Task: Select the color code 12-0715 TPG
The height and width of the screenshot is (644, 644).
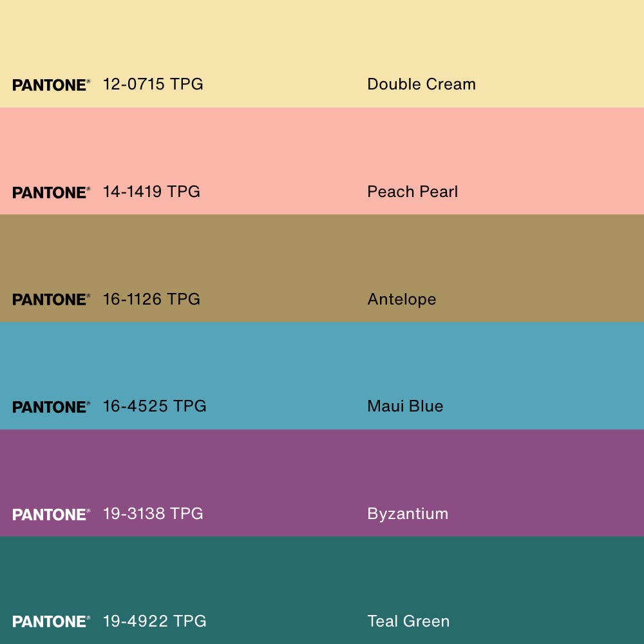Action: click(153, 84)
